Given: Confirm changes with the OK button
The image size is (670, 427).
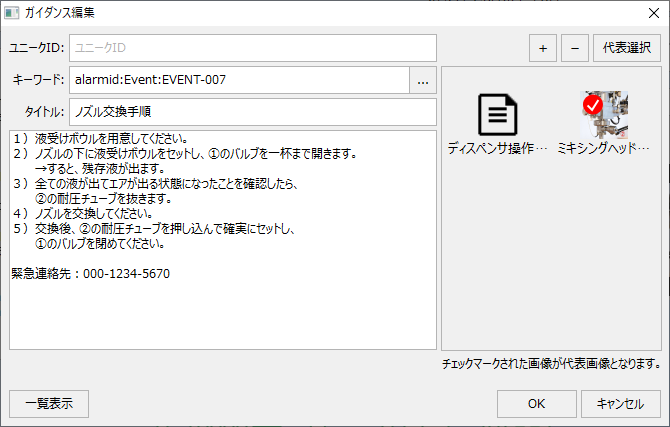Looking at the screenshot, I should pos(536,404).
